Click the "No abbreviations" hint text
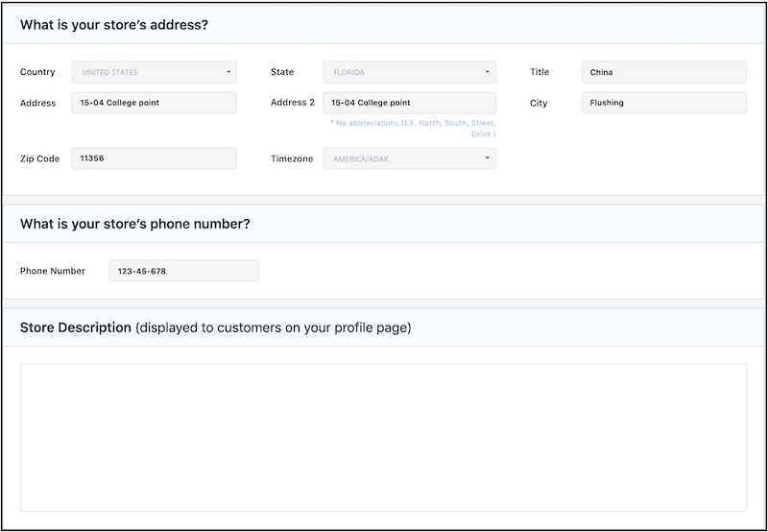 (412, 128)
